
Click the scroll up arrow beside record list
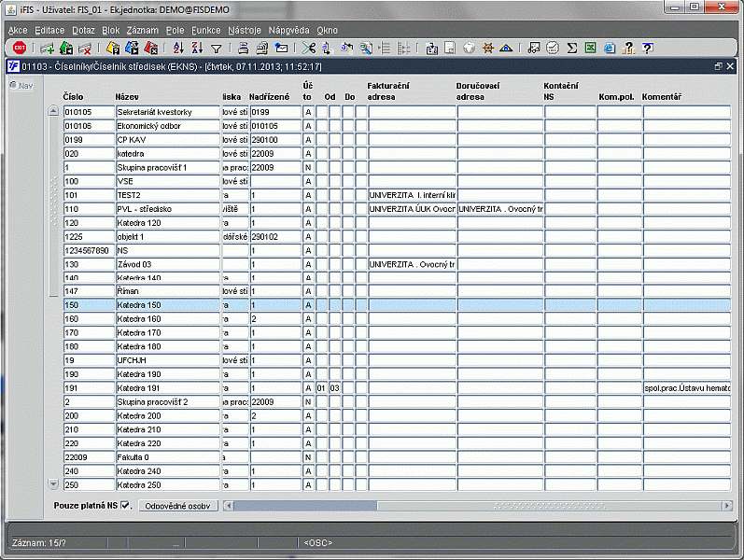click(x=53, y=112)
